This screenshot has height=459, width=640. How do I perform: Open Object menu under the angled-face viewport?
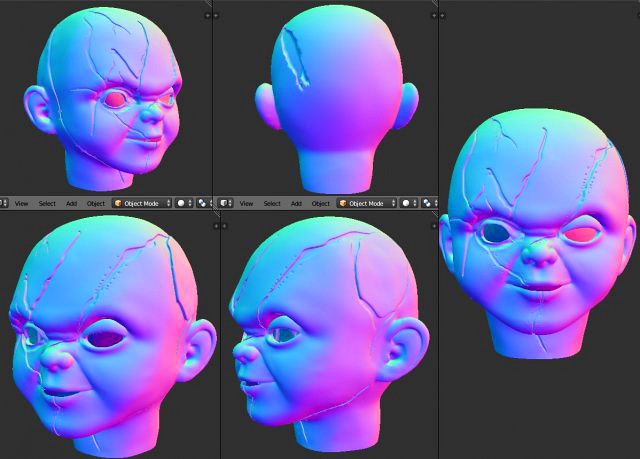(x=96, y=203)
